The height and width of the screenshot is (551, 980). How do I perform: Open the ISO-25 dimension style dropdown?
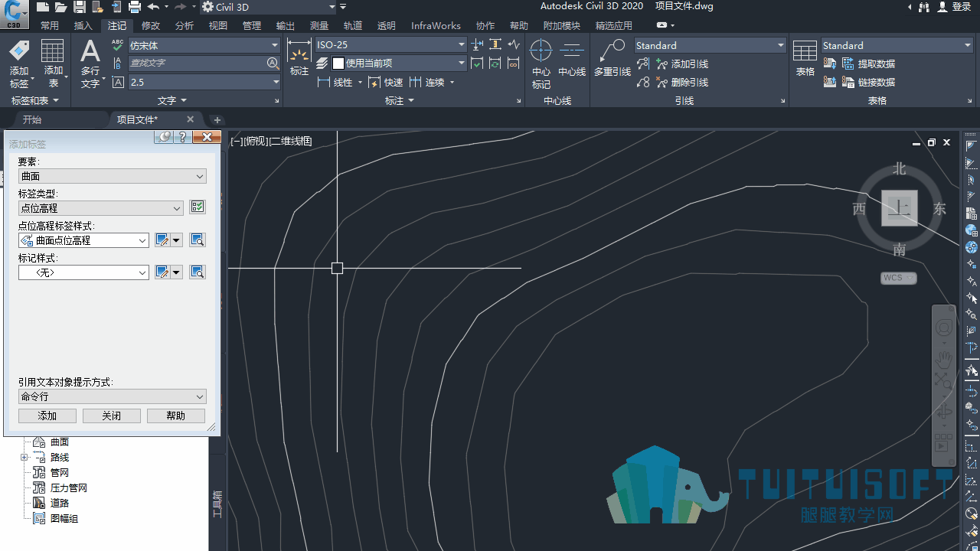point(391,45)
